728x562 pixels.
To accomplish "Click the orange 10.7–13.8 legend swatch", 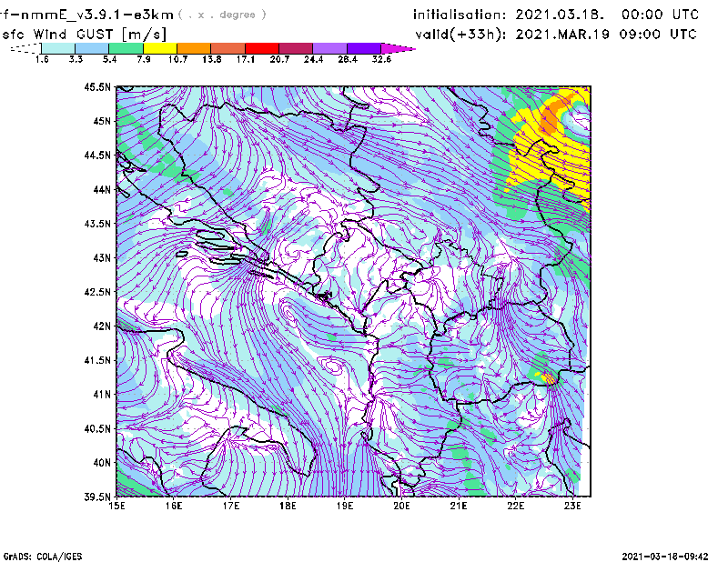I will [194, 48].
